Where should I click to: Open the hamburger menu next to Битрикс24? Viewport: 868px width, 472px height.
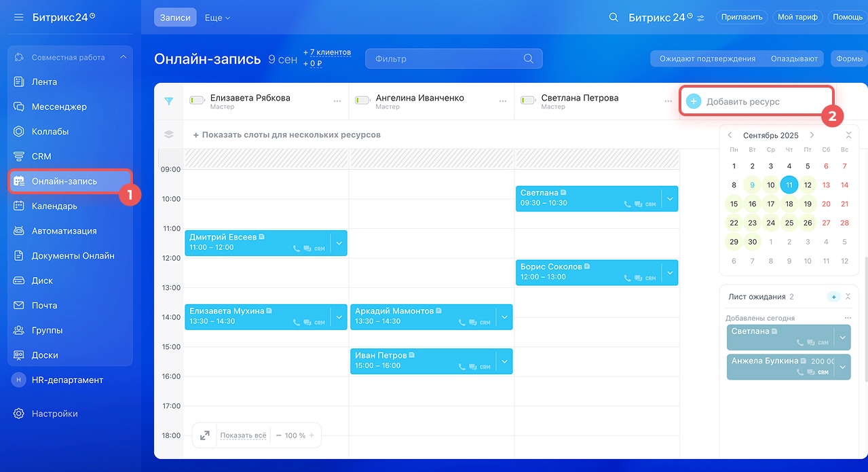click(x=18, y=17)
